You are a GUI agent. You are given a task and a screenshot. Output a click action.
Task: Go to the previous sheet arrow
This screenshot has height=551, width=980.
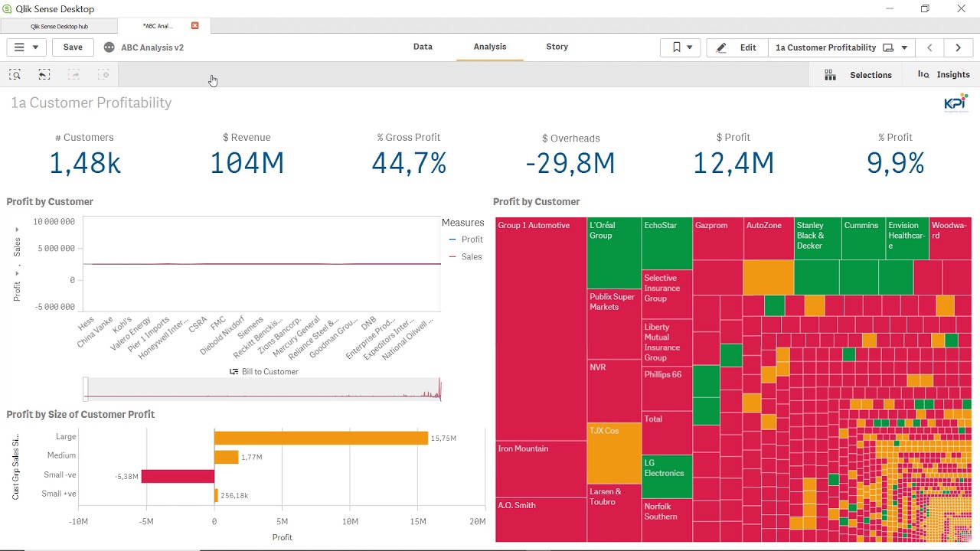(929, 47)
